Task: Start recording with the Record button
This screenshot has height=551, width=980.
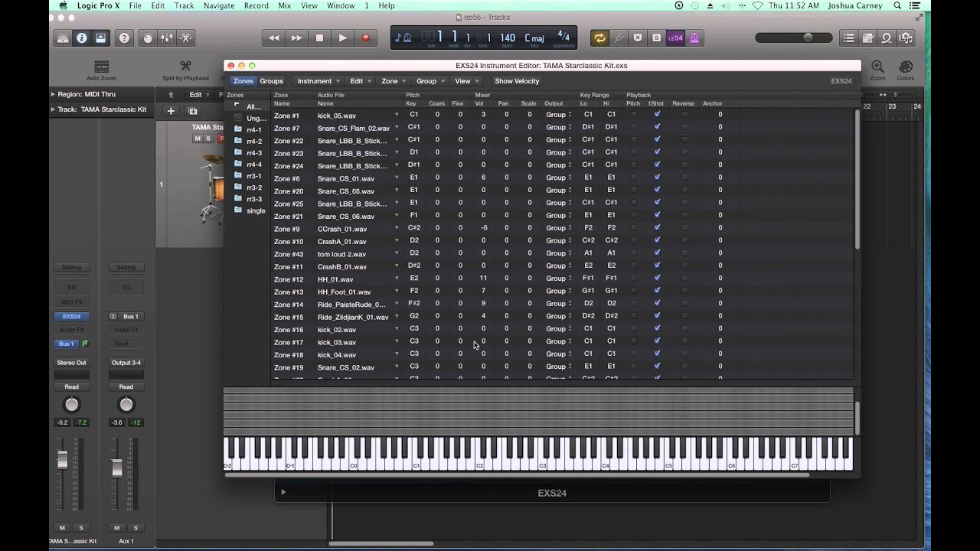Action: 365,37
